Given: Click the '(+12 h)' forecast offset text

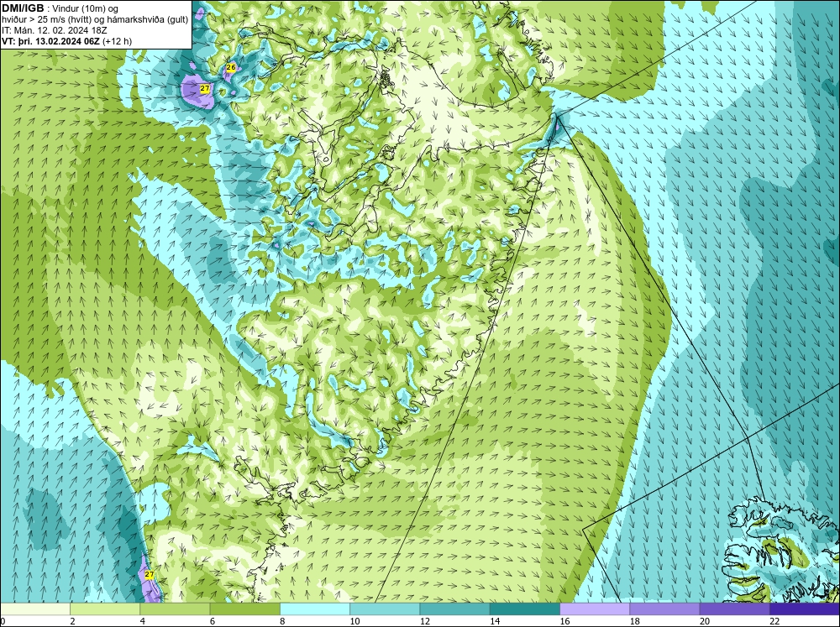Looking at the screenshot, I should (x=117, y=40).
